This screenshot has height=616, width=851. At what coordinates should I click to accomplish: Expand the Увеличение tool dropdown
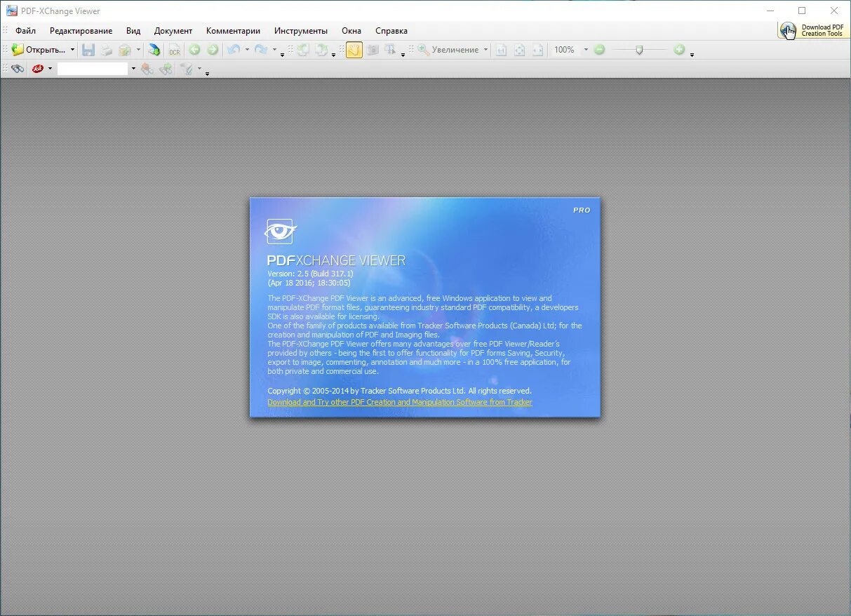(485, 50)
